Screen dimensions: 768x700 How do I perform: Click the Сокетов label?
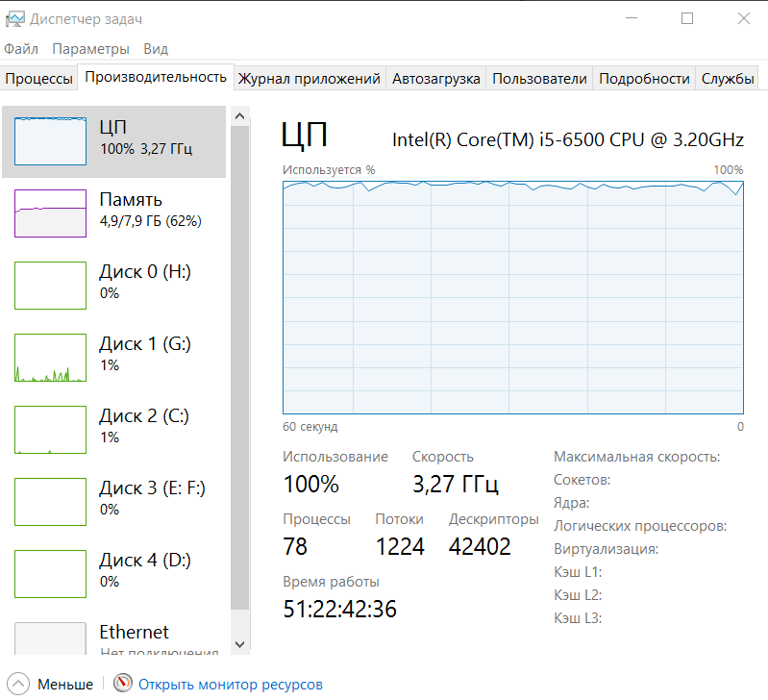(582, 480)
